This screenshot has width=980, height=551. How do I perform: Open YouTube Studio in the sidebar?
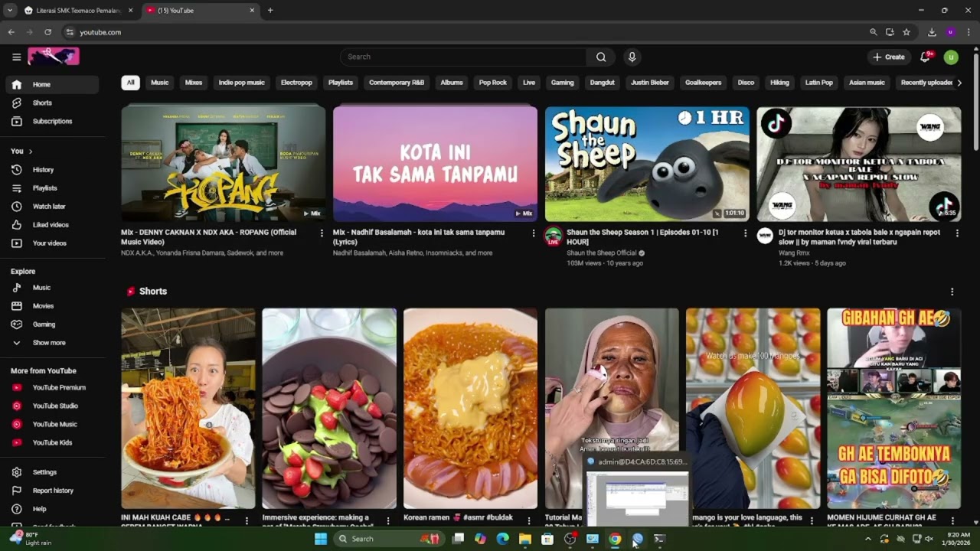(x=52, y=406)
